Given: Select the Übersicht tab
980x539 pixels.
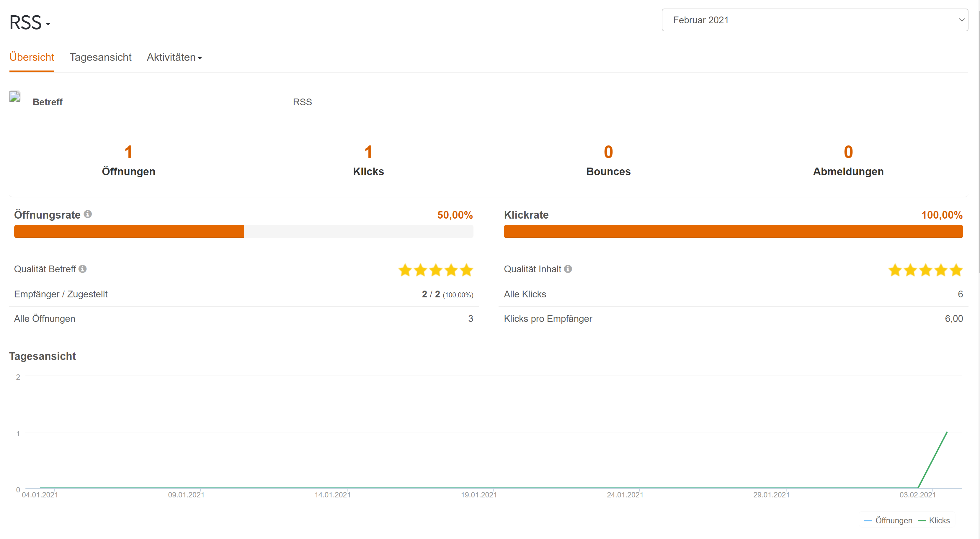Looking at the screenshot, I should [32, 58].
